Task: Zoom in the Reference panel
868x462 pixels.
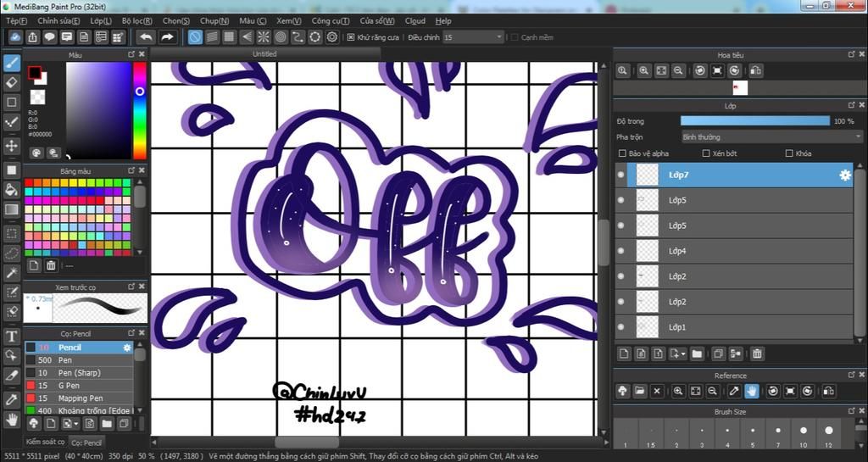Action: [678, 391]
